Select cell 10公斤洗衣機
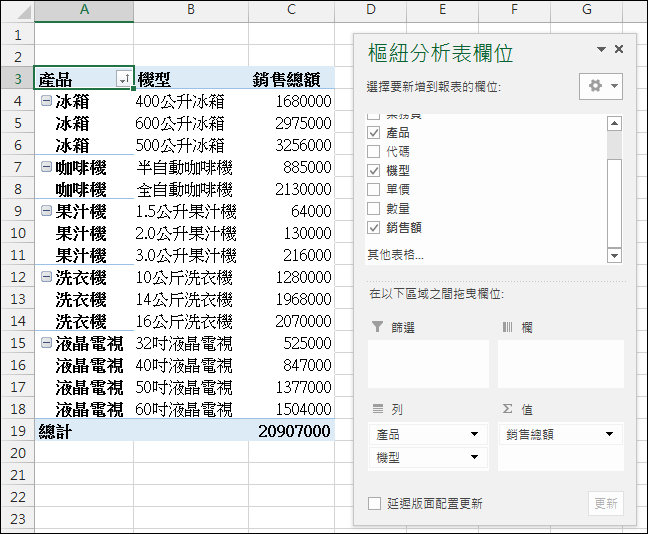The image size is (648, 534). point(191,277)
